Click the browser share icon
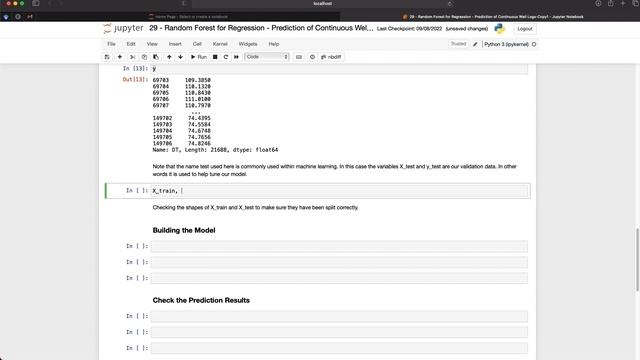The height and width of the screenshot is (360, 640). (610, 3)
